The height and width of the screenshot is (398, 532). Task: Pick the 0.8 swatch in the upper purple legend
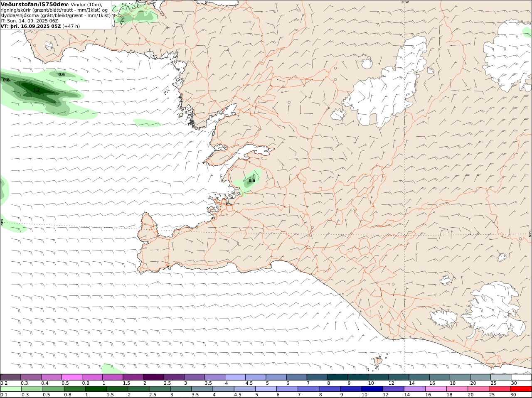[x=92, y=377]
